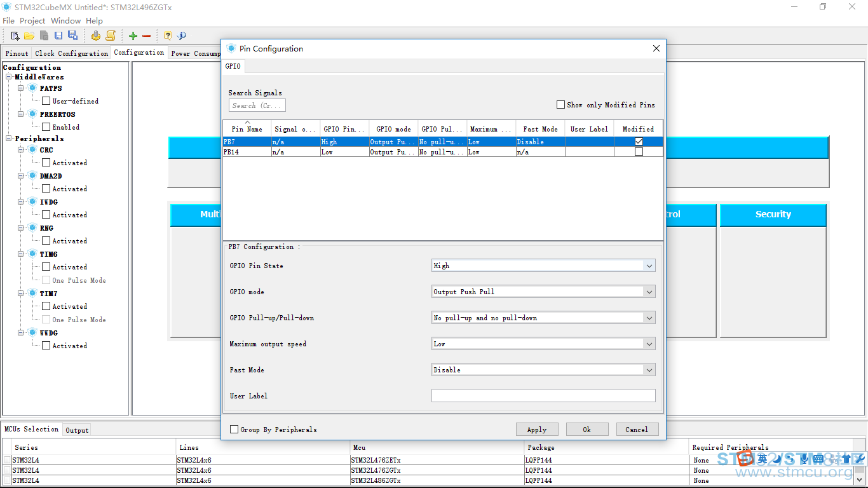Click the input method microphone icon
Viewport: 868px width, 488px height.
pos(804,459)
